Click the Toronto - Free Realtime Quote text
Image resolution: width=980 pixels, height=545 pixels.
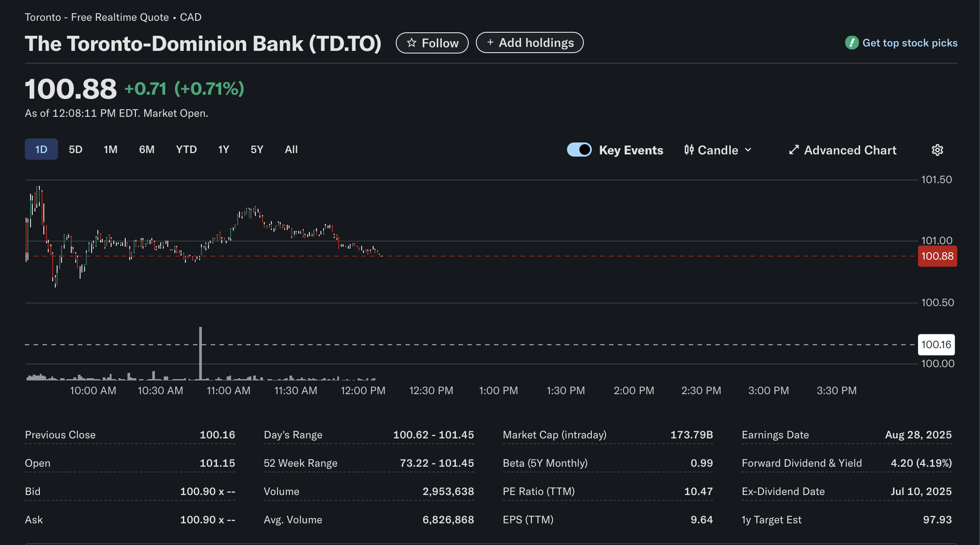point(97,17)
